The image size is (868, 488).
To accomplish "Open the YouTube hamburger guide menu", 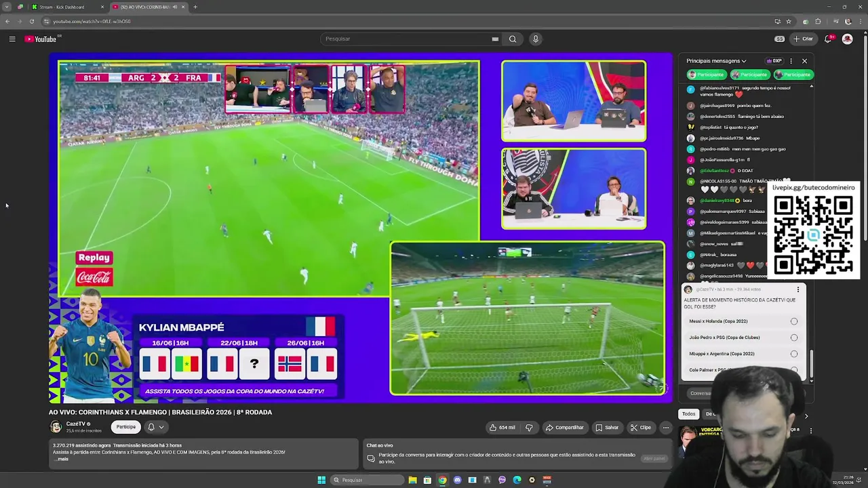I will tap(12, 39).
